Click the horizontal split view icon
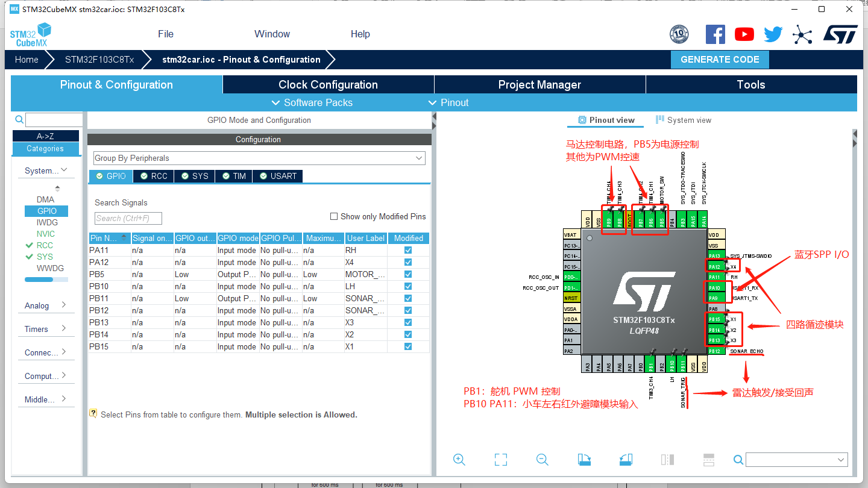The image size is (868, 488). coord(709,460)
